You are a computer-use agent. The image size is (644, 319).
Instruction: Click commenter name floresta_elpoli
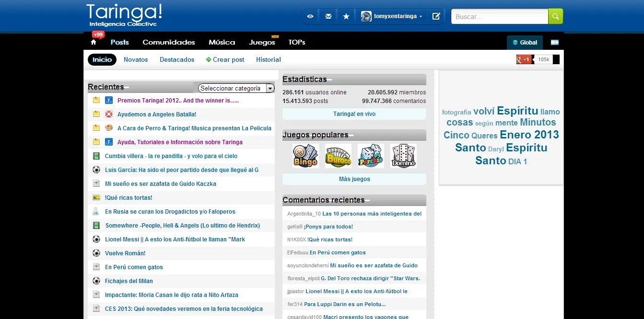tap(303, 278)
